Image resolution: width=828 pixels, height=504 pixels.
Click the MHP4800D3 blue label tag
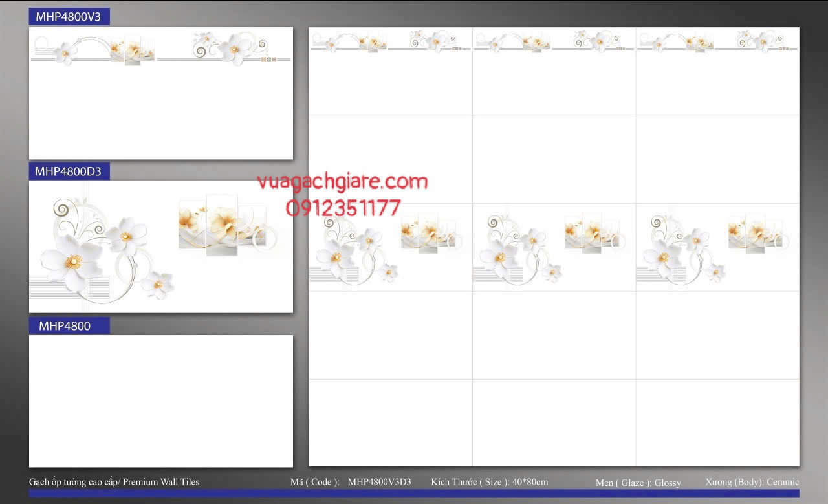click(x=69, y=171)
